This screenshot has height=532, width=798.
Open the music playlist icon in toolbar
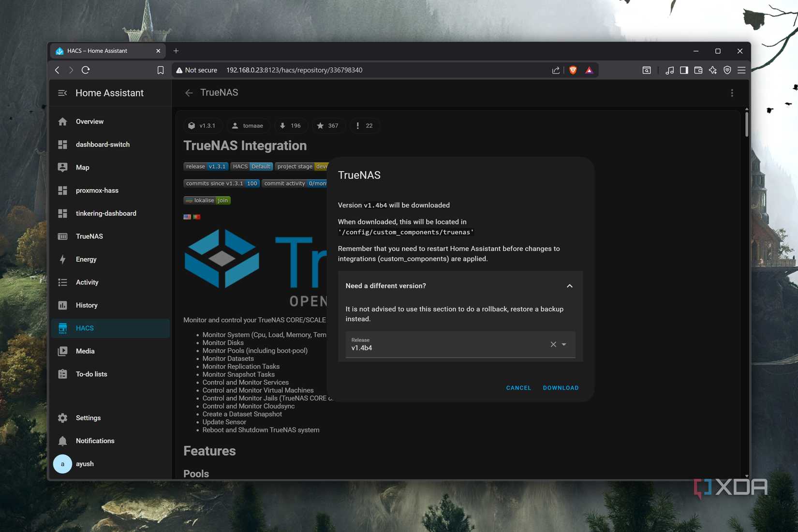pos(669,70)
